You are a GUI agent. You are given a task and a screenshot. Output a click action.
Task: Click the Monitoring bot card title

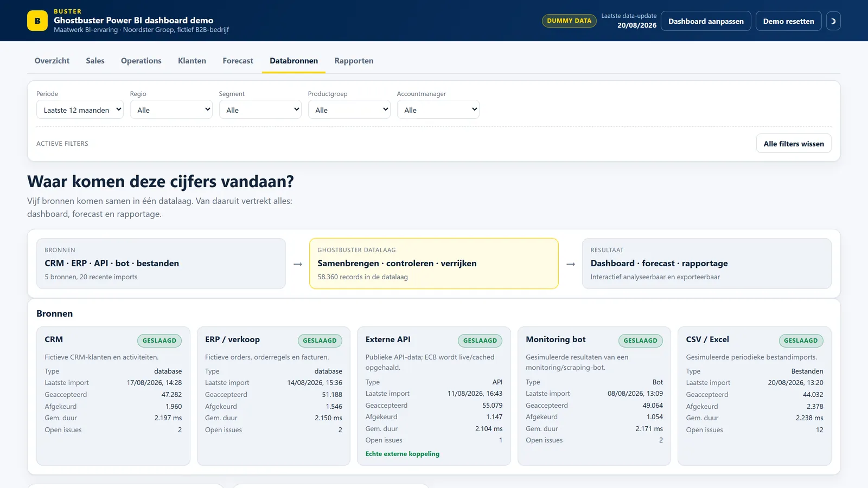coord(556,339)
